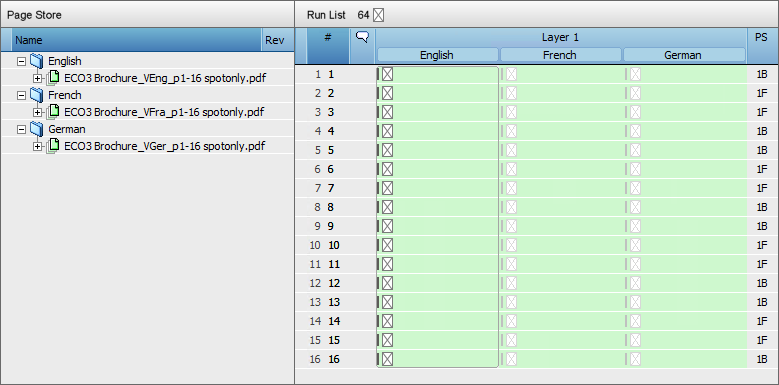The width and height of the screenshot is (779, 385).
Task: Click English page placeholder in row 5
Action: coord(388,150)
